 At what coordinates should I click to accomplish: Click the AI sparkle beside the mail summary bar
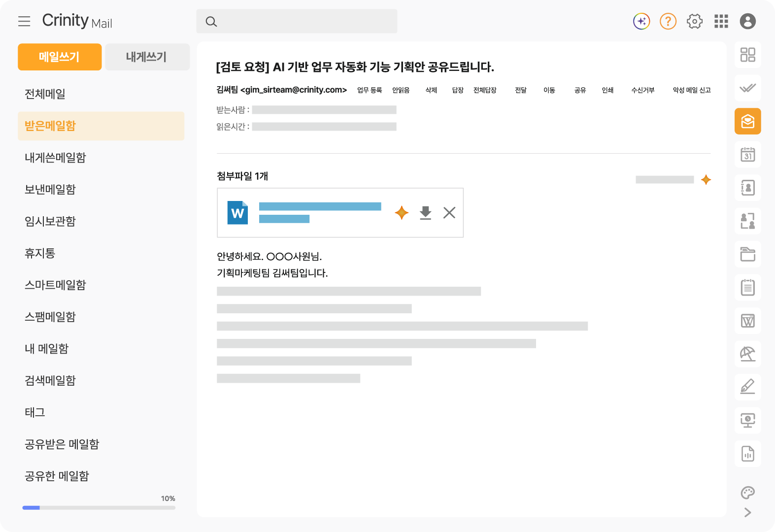pyautogui.click(x=706, y=180)
